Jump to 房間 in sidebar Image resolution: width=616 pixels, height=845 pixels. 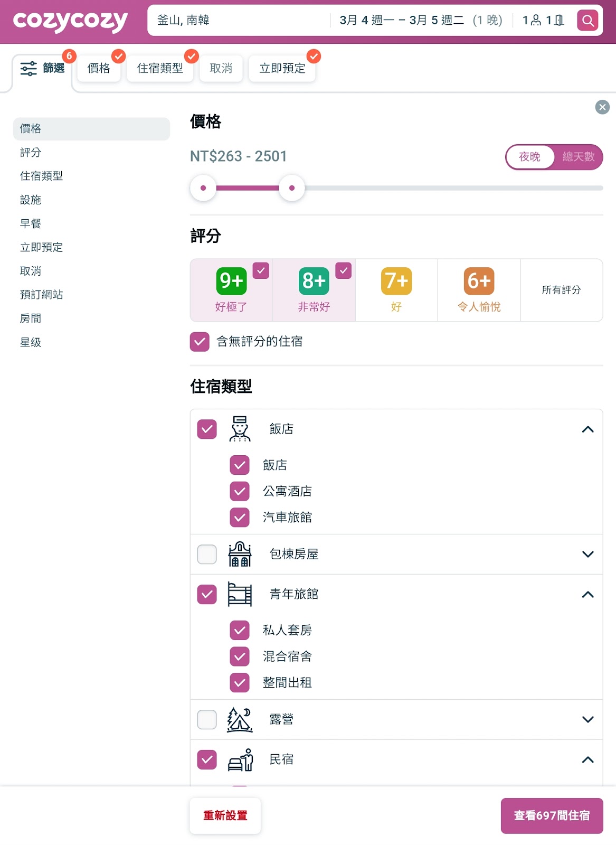pos(31,318)
